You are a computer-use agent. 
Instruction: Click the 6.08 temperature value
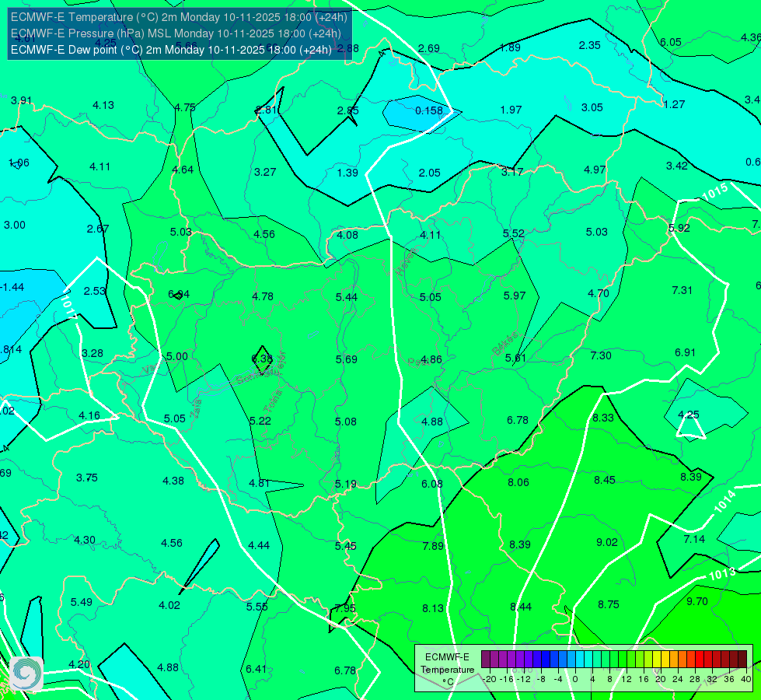[432, 484]
